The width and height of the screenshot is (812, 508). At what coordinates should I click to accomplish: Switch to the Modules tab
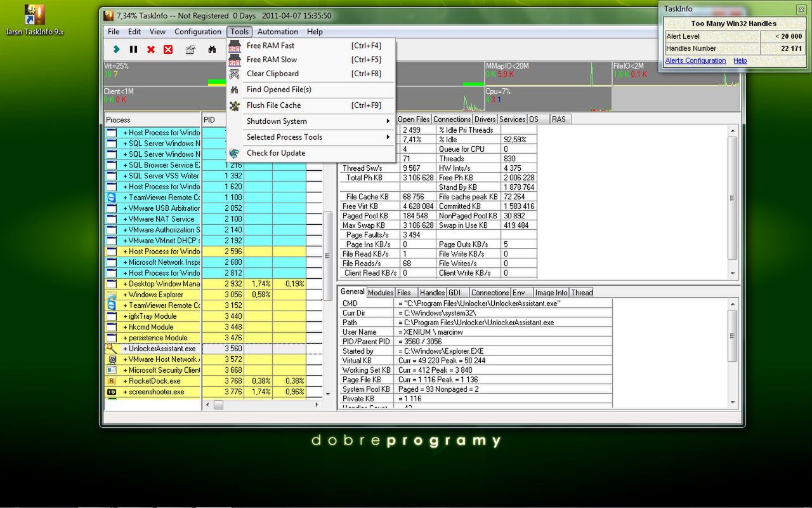(381, 293)
